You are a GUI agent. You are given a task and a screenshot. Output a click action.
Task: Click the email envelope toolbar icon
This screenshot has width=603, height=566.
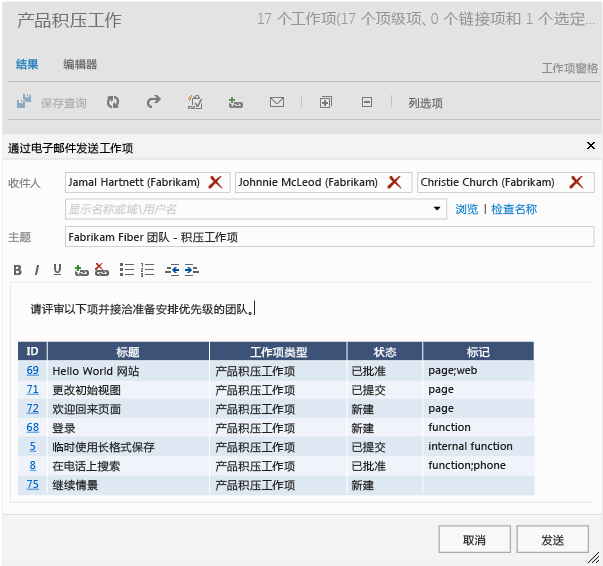pos(277,102)
